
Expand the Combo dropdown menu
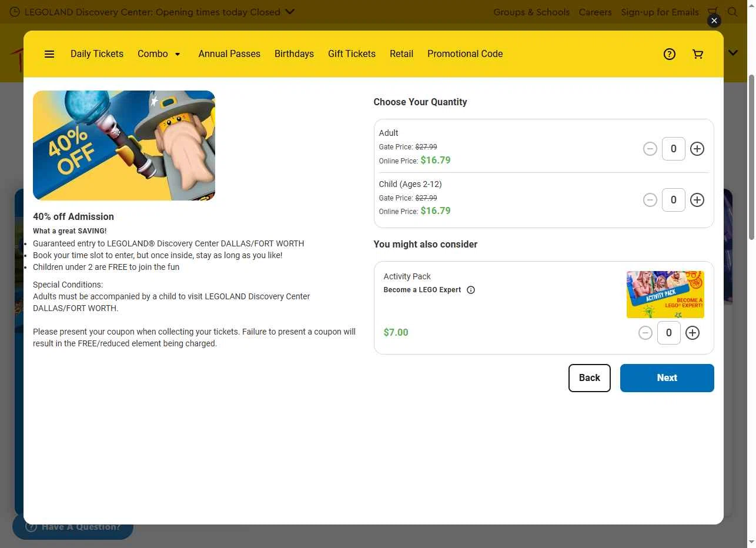[159, 54]
